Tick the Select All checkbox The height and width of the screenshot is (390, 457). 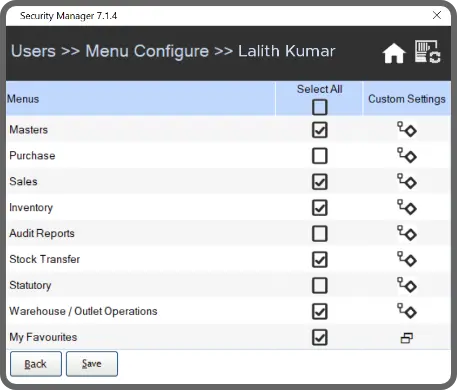[x=320, y=107]
